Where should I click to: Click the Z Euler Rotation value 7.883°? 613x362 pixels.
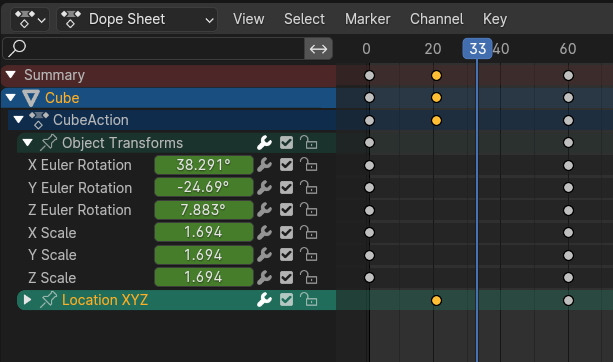pos(204,210)
